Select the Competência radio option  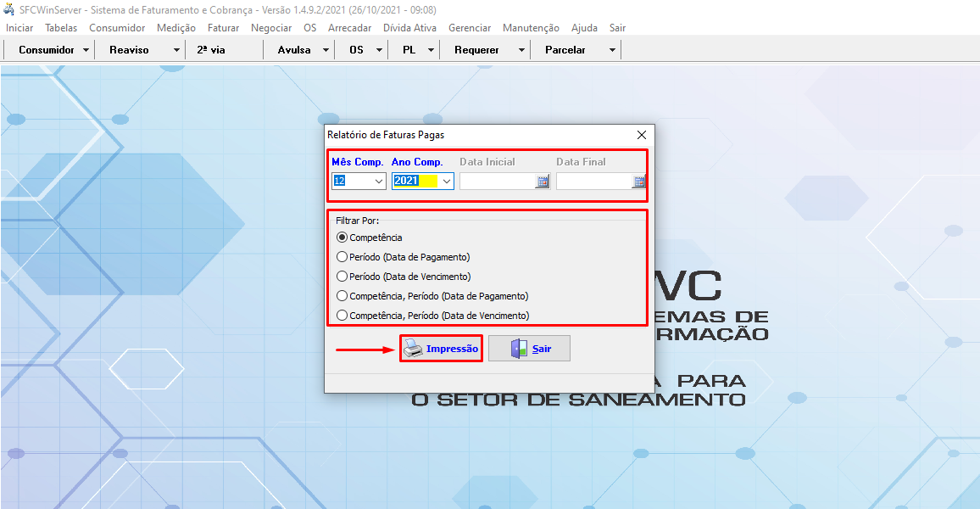point(342,238)
